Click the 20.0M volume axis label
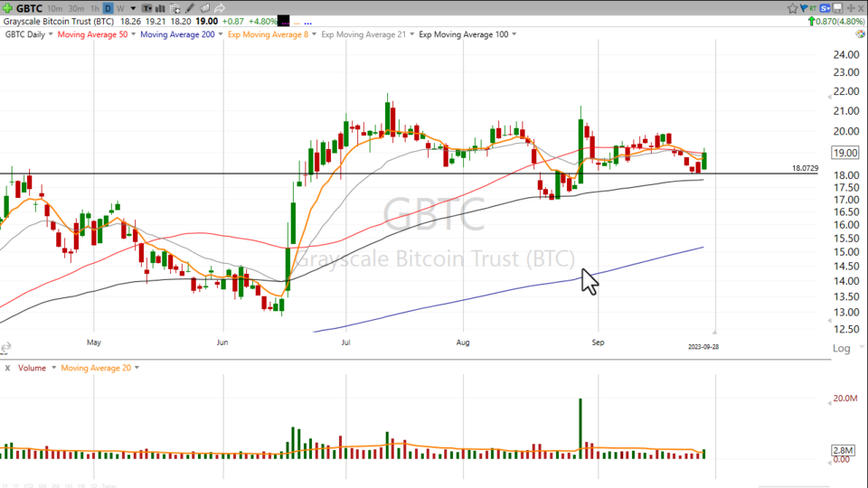 click(x=845, y=399)
